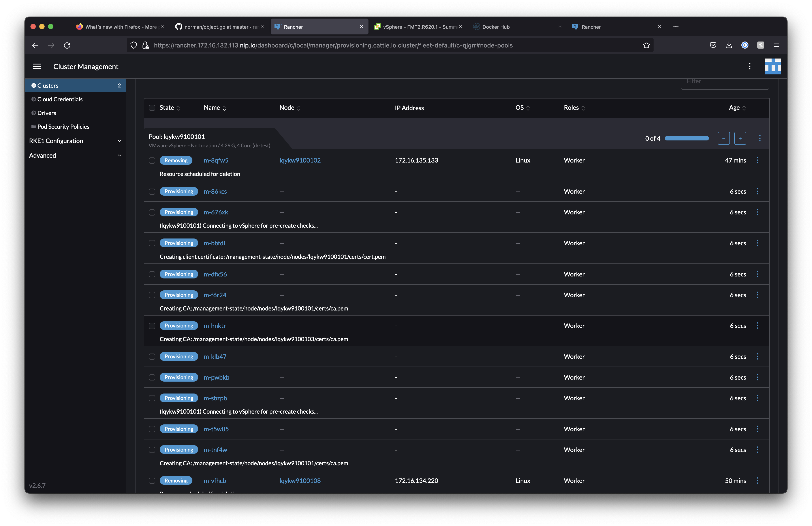Check the m-pwbkb row checkbox
The width and height of the screenshot is (812, 526).
pos(152,378)
